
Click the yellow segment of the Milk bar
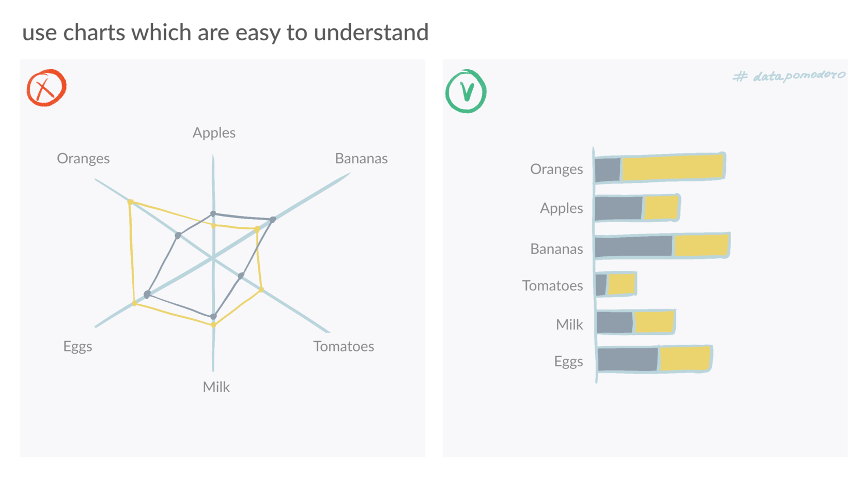(654, 322)
